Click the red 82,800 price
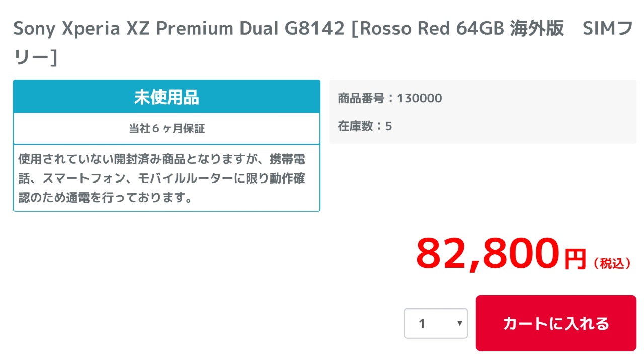Image resolution: width=644 pixels, height=362 pixels. [x=487, y=253]
